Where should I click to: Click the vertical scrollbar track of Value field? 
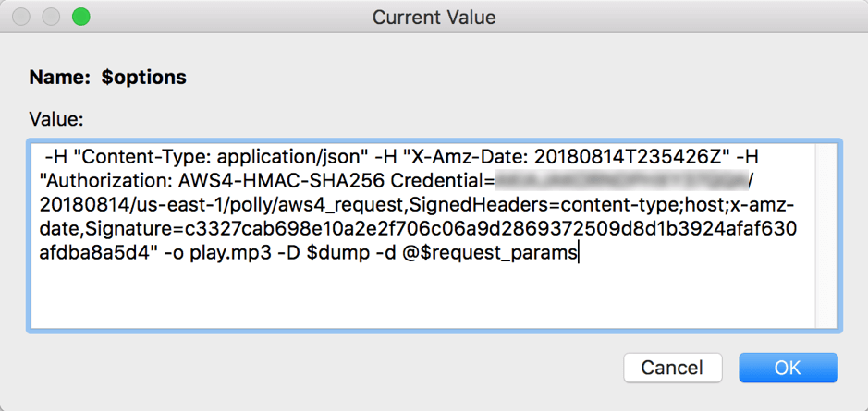828,236
